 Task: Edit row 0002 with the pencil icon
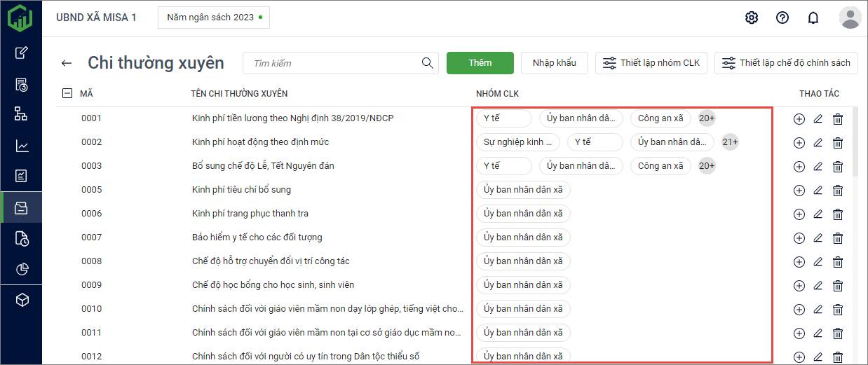[x=818, y=143]
